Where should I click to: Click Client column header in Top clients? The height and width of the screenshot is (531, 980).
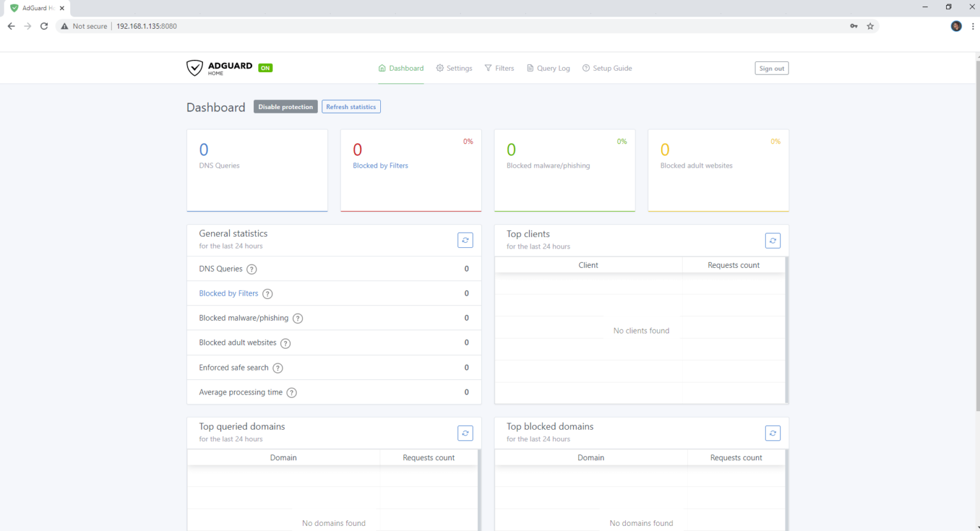point(588,265)
